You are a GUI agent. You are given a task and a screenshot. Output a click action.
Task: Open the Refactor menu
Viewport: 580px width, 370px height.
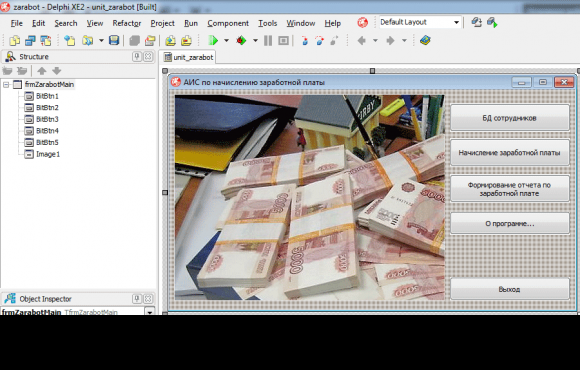[x=127, y=23]
